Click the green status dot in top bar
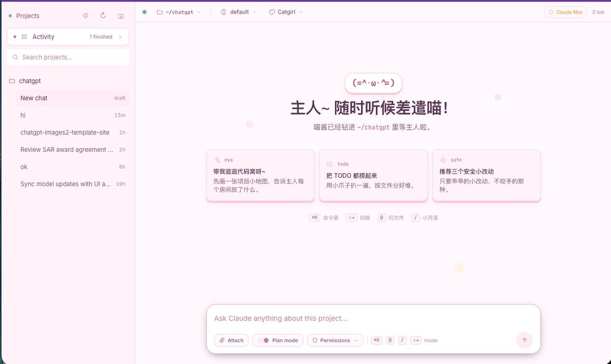 pos(145,12)
